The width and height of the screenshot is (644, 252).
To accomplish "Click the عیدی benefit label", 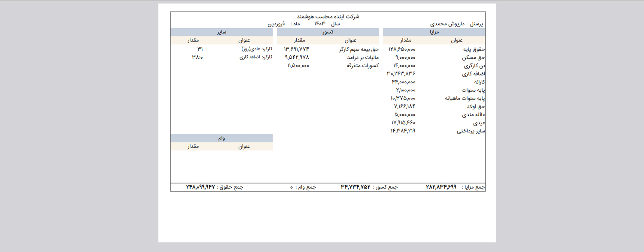I will pyautogui.click(x=479, y=123).
